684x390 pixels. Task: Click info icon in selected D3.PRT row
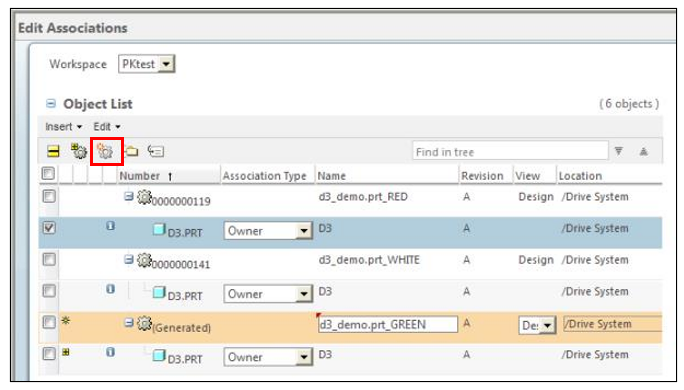point(110,226)
